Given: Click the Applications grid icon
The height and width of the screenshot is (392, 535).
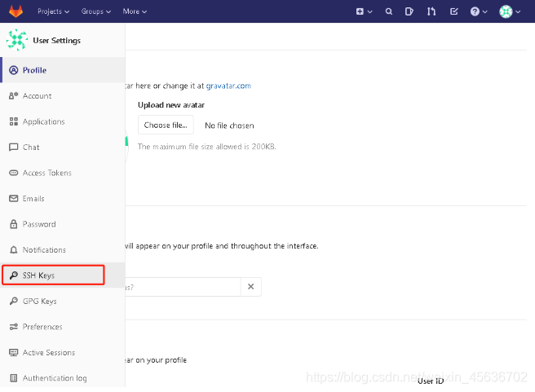Looking at the screenshot, I should (x=13, y=121).
